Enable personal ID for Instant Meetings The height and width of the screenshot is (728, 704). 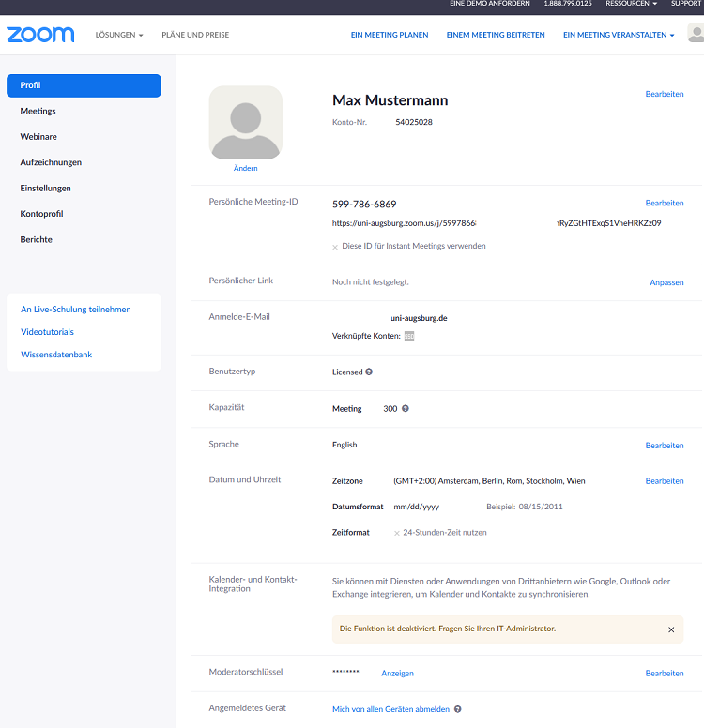(335, 247)
